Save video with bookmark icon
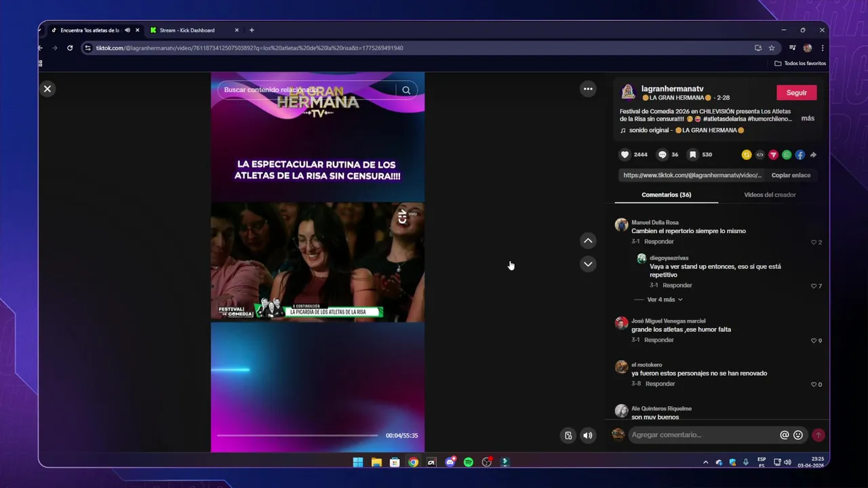Screen dimensions: 868x488 click(692, 155)
